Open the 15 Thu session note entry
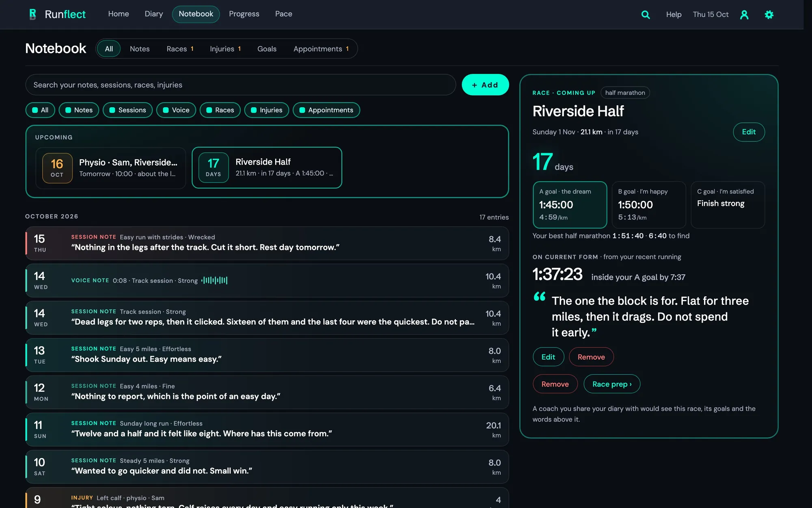This screenshot has height=508, width=812. tap(267, 243)
